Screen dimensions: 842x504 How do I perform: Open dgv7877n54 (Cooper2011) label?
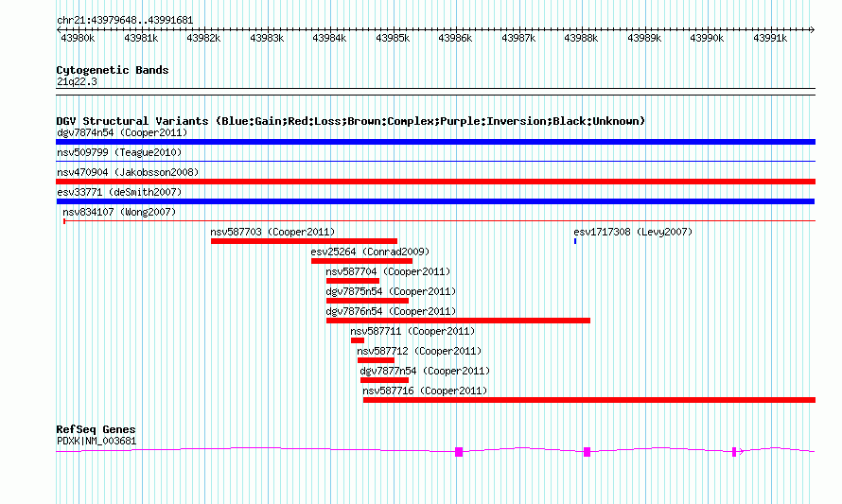pyautogui.click(x=425, y=371)
